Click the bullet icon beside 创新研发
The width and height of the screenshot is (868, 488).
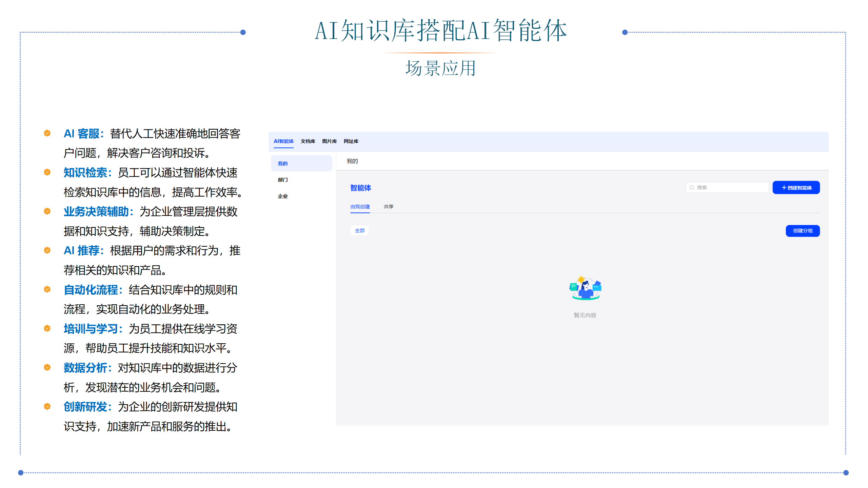[47, 406]
